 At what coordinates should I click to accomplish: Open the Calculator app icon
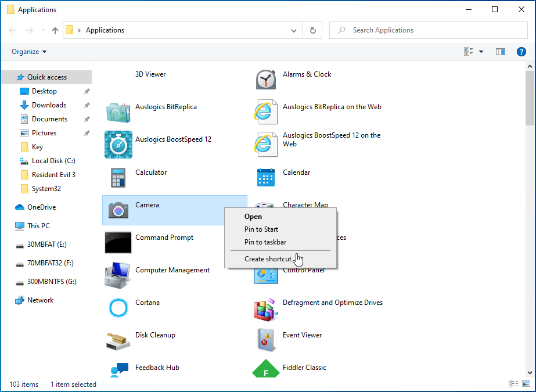[x=118, y=177]
